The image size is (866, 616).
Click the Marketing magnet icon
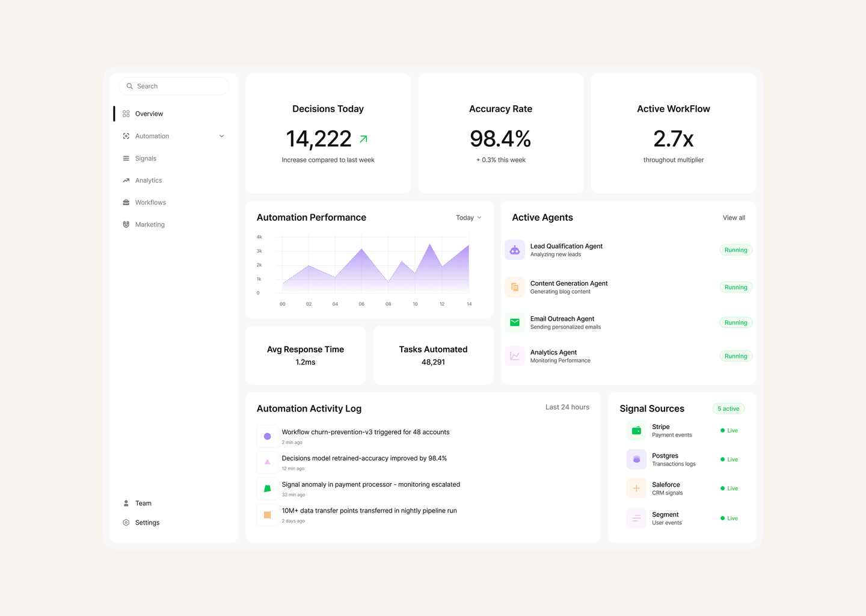click(126, 224)
